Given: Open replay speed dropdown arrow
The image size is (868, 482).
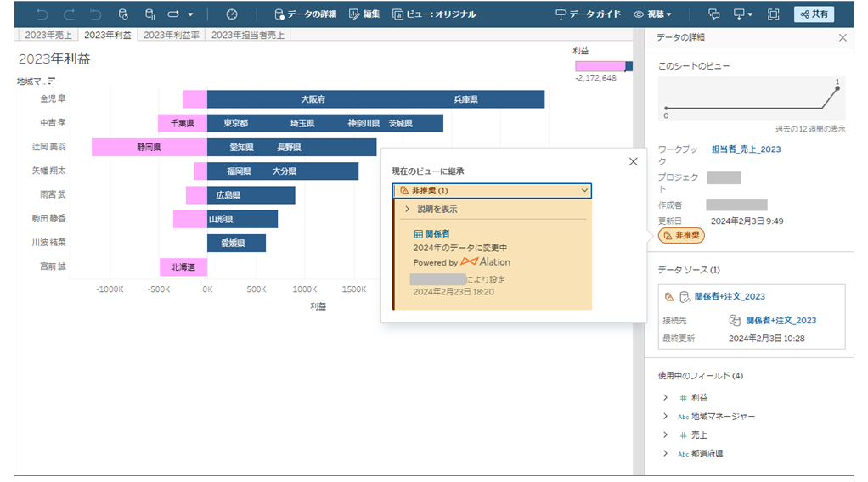Looking at the screenshot, I should click(x=190, y=14).
